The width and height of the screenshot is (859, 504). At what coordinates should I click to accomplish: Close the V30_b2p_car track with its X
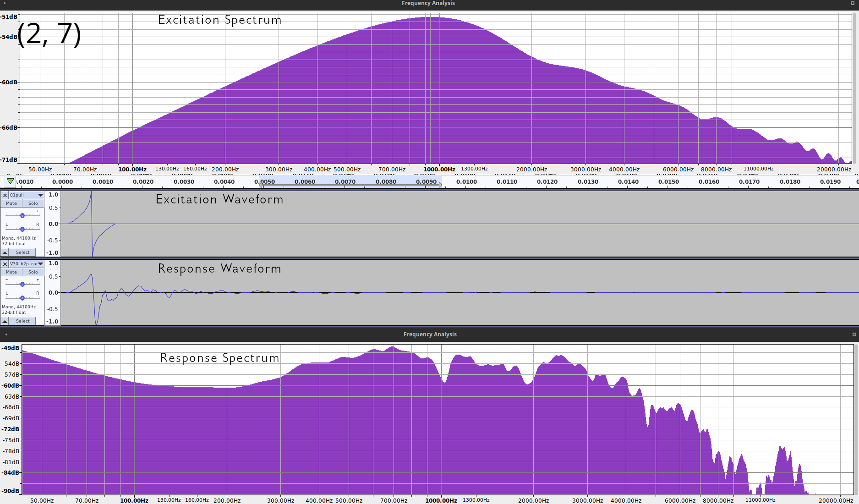tap(5, 264)
